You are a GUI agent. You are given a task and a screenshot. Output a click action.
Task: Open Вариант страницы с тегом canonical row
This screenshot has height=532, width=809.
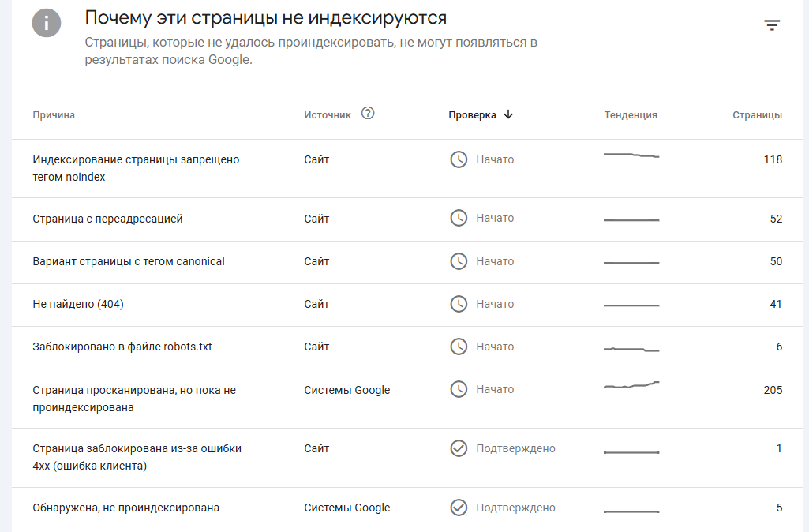coord(129,261)
